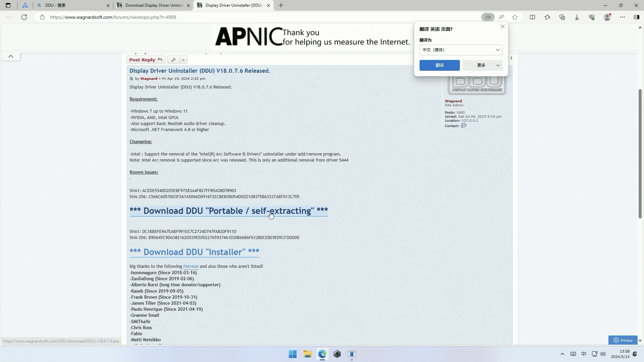Open the split screen icon
The image size is (644, 362).
[532, 17]
